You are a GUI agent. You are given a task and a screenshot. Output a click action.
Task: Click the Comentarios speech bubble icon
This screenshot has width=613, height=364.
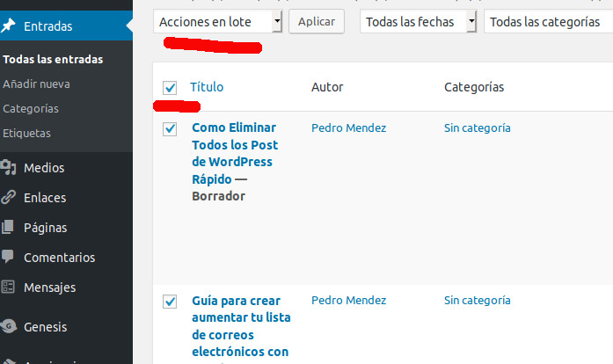click(8, 258)
